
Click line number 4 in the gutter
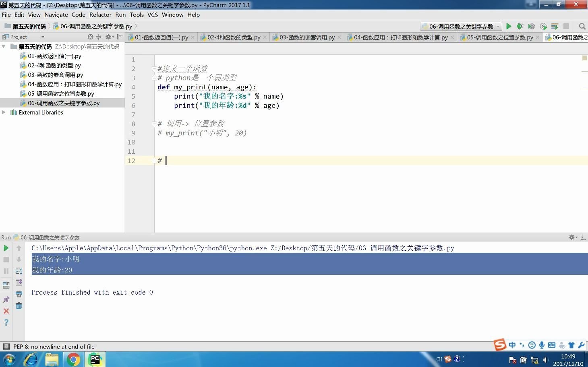(133, 87)
